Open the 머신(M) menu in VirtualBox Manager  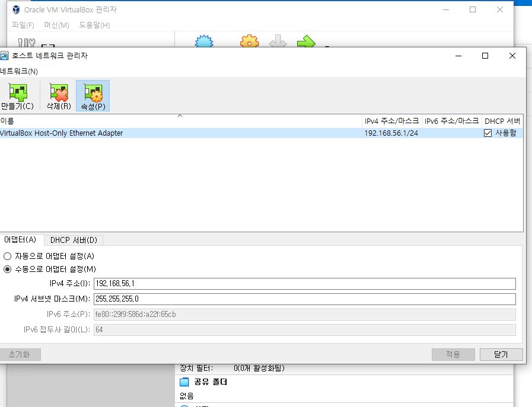(57, 25)
